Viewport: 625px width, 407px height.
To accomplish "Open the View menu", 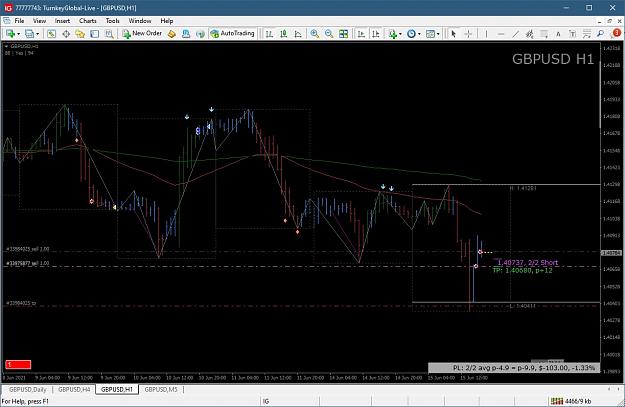I will click(x=39, y=21).
